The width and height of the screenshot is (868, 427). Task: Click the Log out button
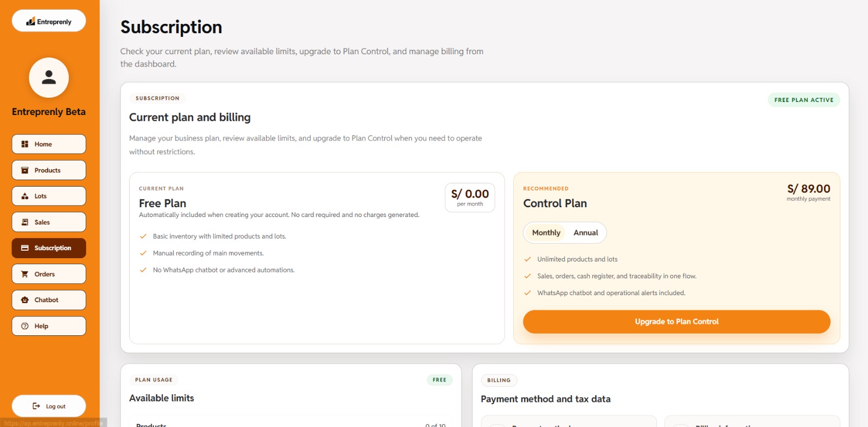[x=49, y=406]
